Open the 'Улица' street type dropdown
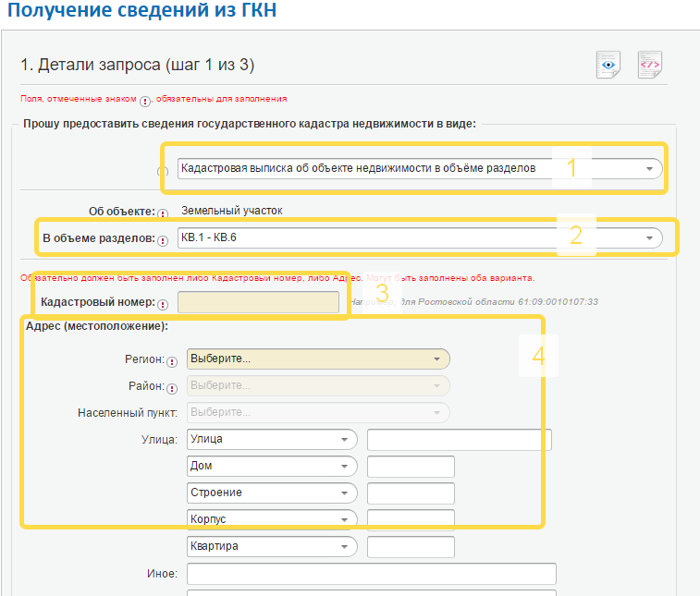 click(271, 439)
